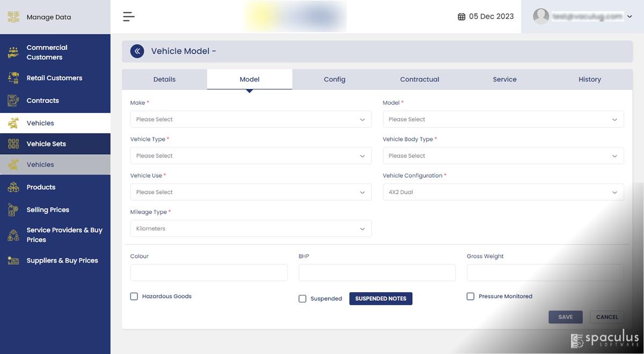Tick the Suspended checkbox
The image size is (644, 354).
point(303,299)
